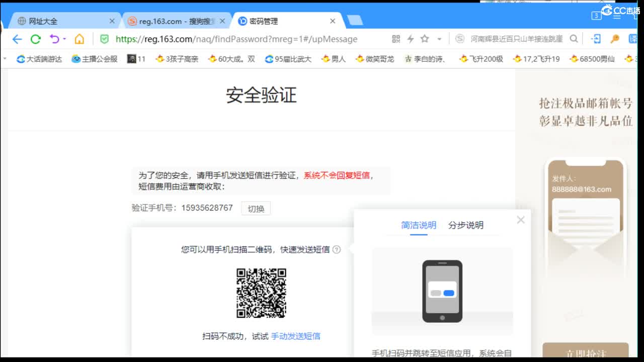Click the phone number 15935628767
This screenshot has width=644, height=362.
pyautogui.click(x=207, y=208)
